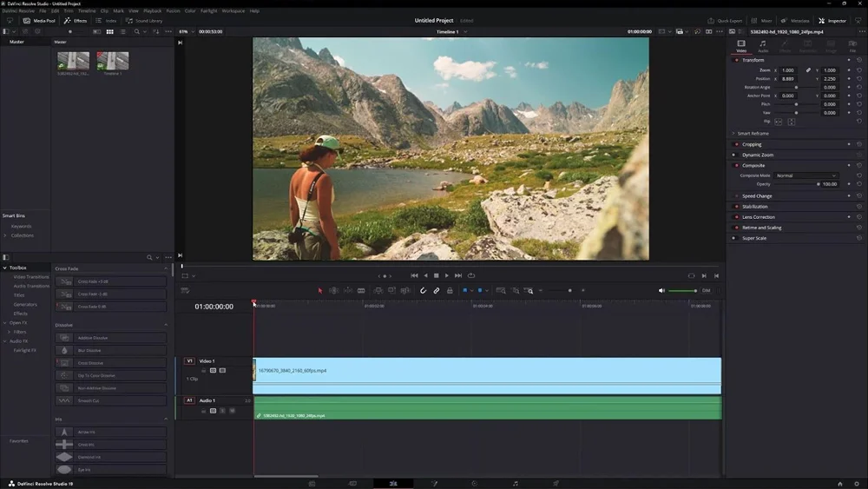
Task: Open the Playback menu
Action: click(152, 10)
